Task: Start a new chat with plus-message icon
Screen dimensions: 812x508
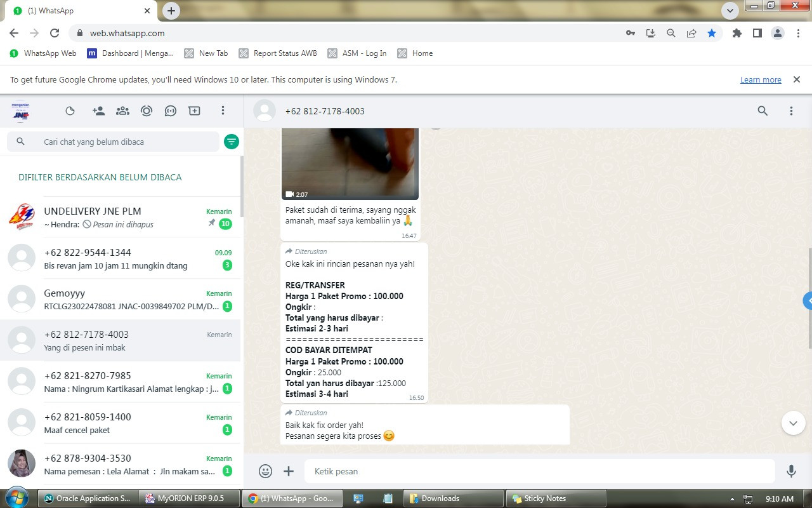Action: [x=195, y=110]
